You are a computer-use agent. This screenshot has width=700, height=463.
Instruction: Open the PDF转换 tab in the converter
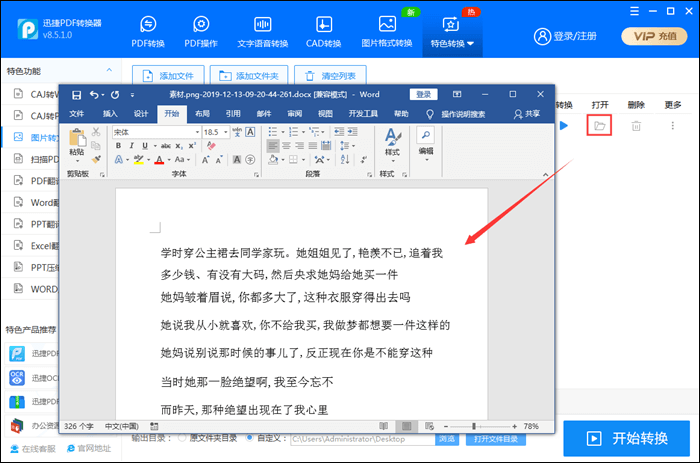[x=148, y=31]
